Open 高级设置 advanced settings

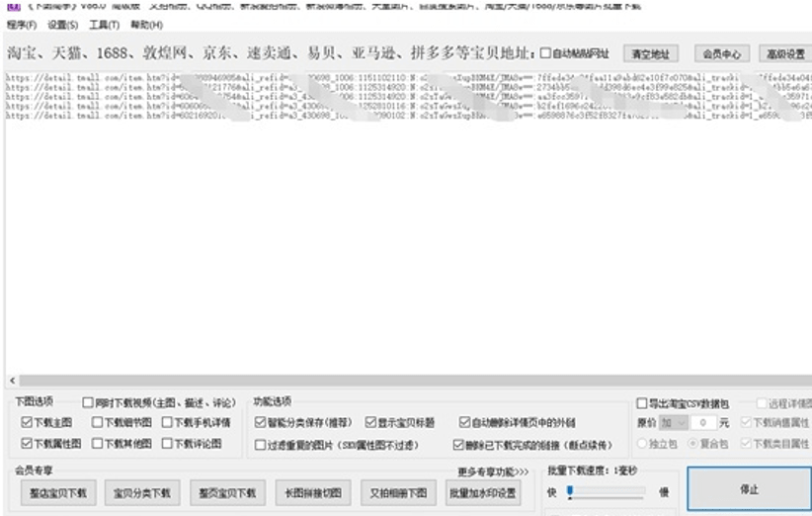[x=785, y=54]
